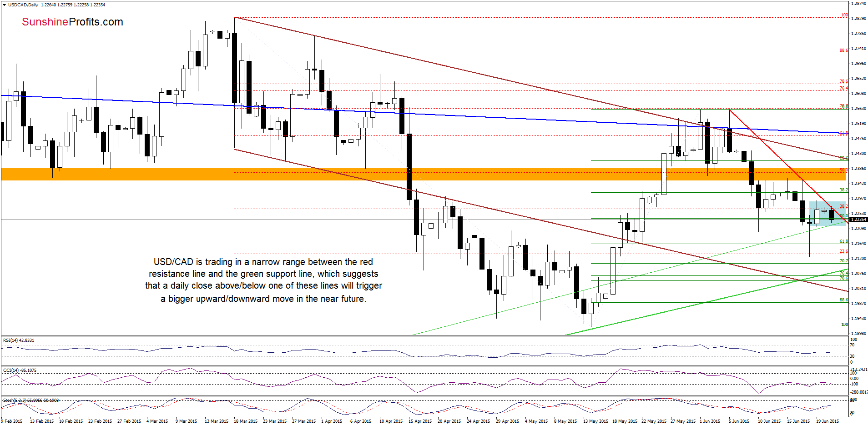
Task: Click the red 61.8 Fibonacci level label
Action: pyautogui.click(x=844, y=133)
